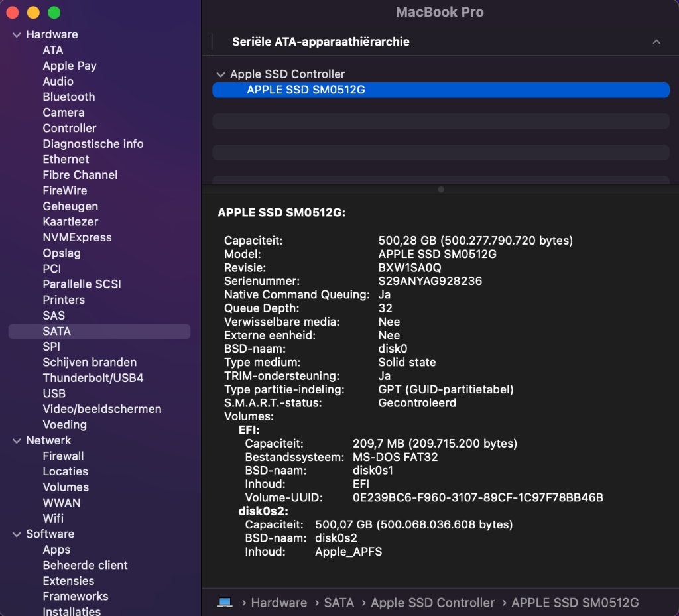Select Opslag in the sidebar
The width and height of the screenshot is (679, 616).
click(x=62, y=253)
